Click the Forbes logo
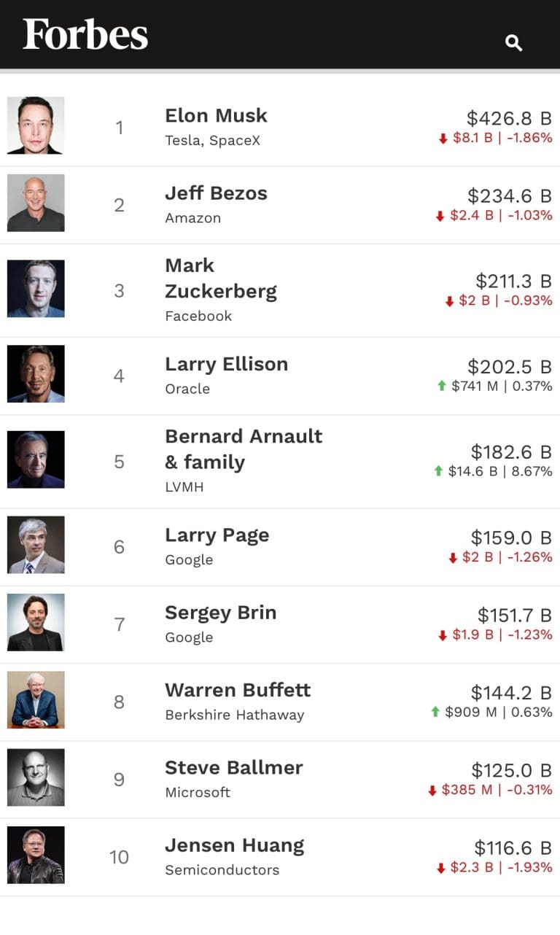This screenshot has width=560, height=935. pos(85,34)
